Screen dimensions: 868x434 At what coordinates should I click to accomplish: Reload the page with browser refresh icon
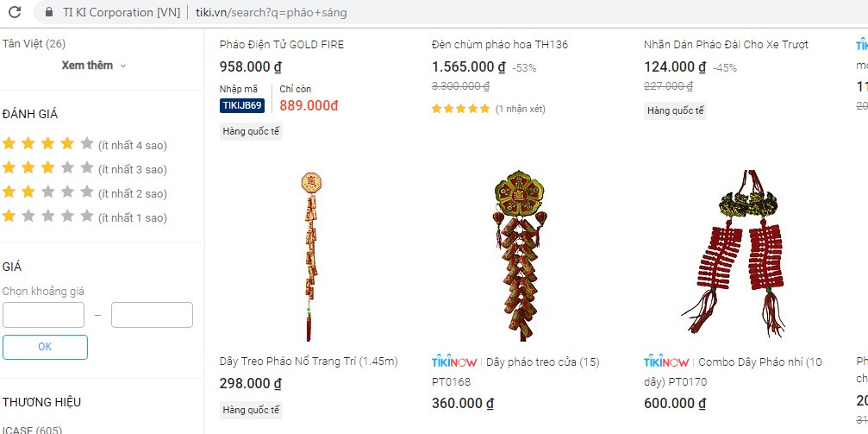click(15, 12)
